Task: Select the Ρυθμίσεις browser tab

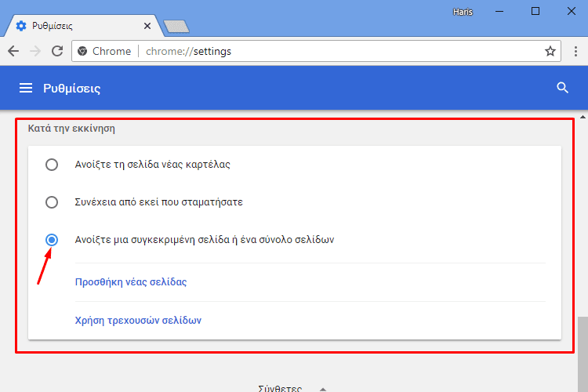Action: [83, 26]
